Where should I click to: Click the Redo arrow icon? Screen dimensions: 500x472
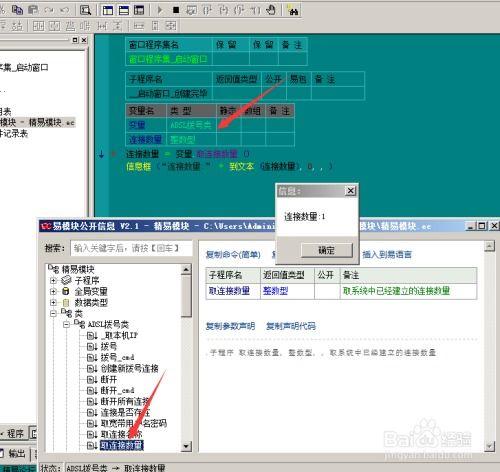tap(49, 10)
